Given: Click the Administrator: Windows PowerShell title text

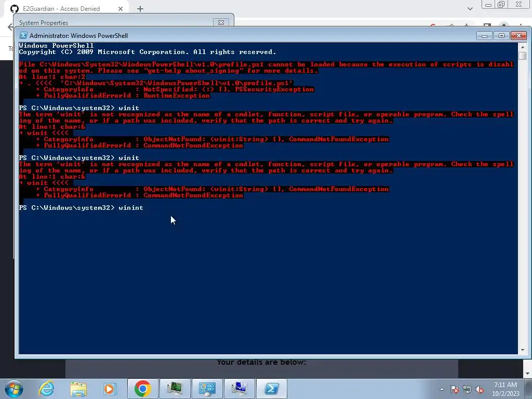Looking at the screenshot, I should (79, 36).
